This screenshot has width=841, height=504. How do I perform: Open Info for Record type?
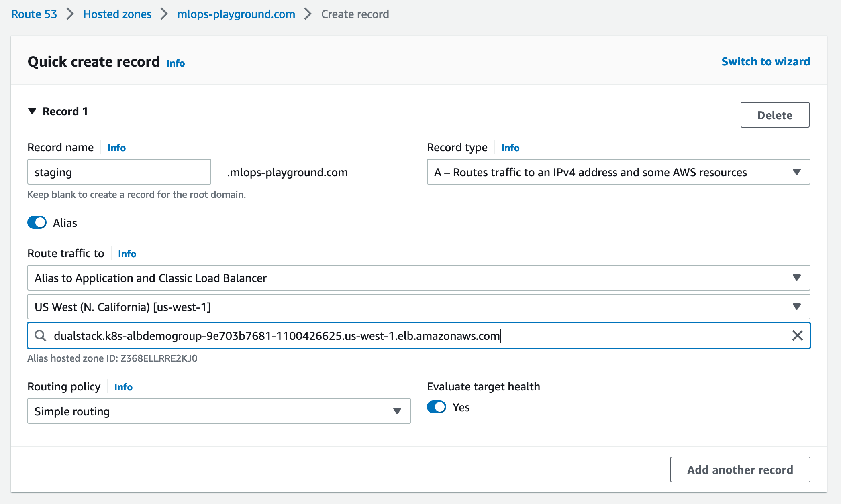[510, 148]
